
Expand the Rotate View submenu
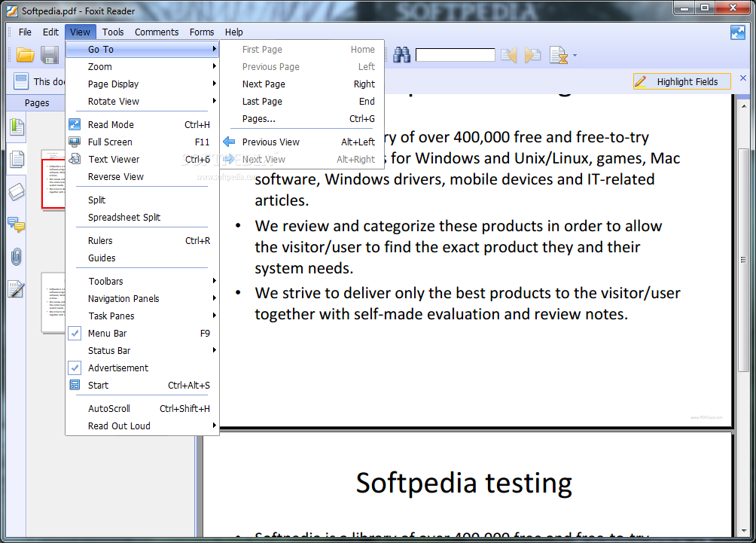click(142, 101)
